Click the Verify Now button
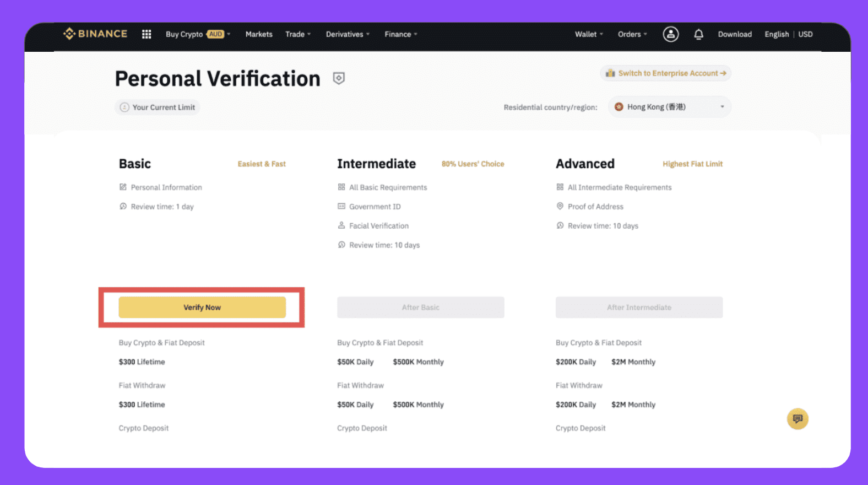 [x=202, y=308]
